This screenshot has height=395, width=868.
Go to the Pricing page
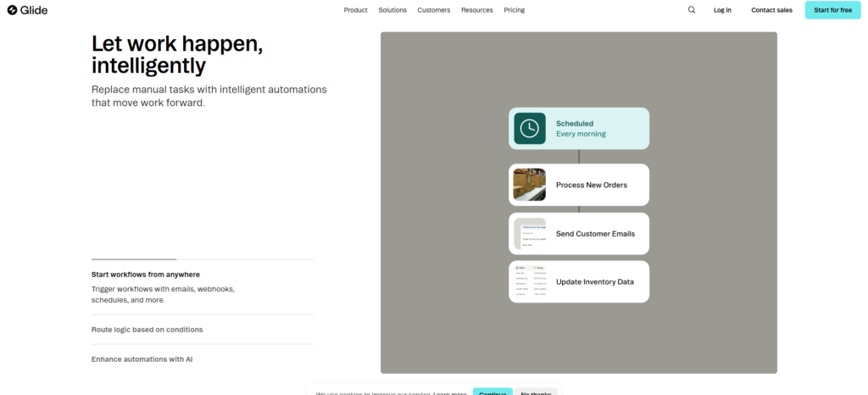pos(515,10)
